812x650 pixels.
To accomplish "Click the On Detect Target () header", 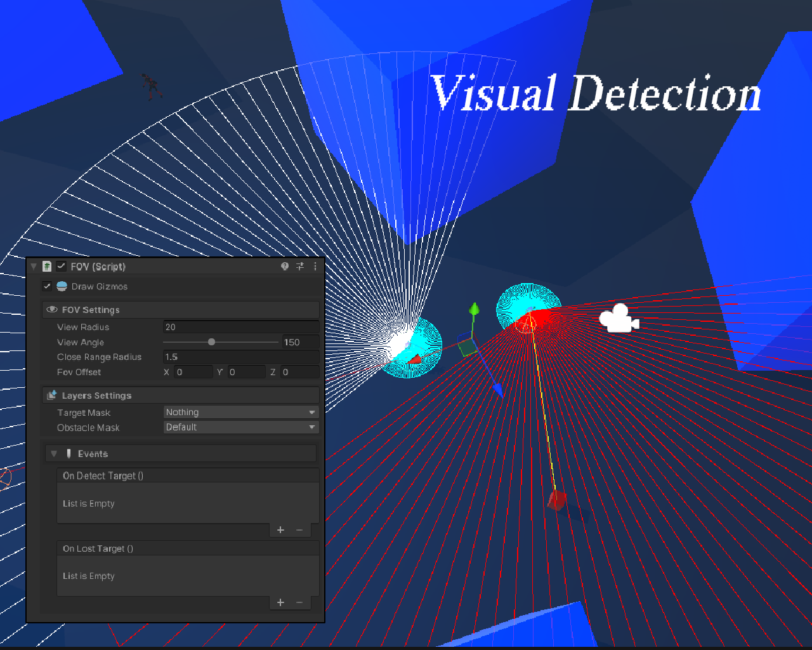I will [188, 475].
